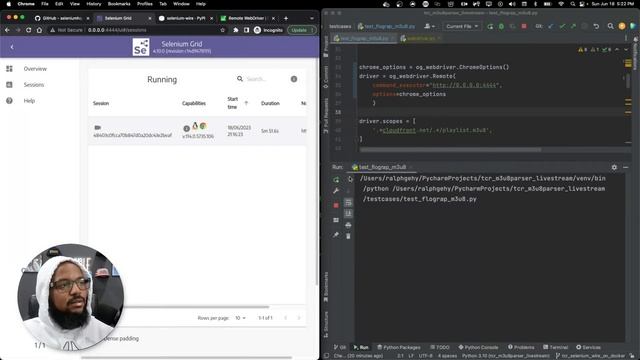Bookmark this page with the star icon
Screen dimensions: 640x360
(222, 30)
